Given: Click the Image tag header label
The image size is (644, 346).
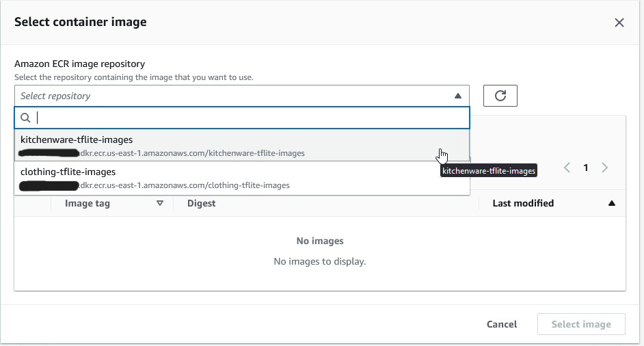Looking at the screenshot, I should (x=87, y=203).
